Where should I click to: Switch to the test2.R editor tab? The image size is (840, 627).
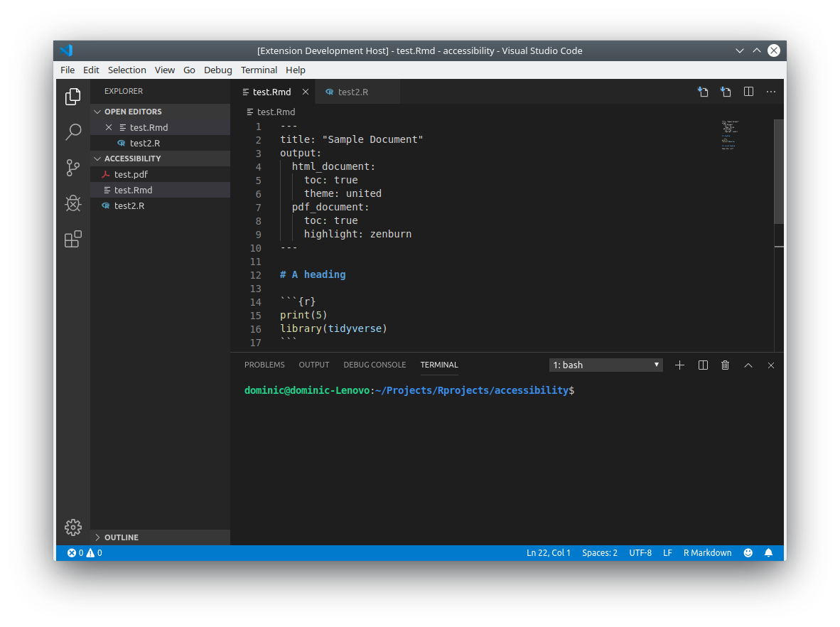pos(357,92)
